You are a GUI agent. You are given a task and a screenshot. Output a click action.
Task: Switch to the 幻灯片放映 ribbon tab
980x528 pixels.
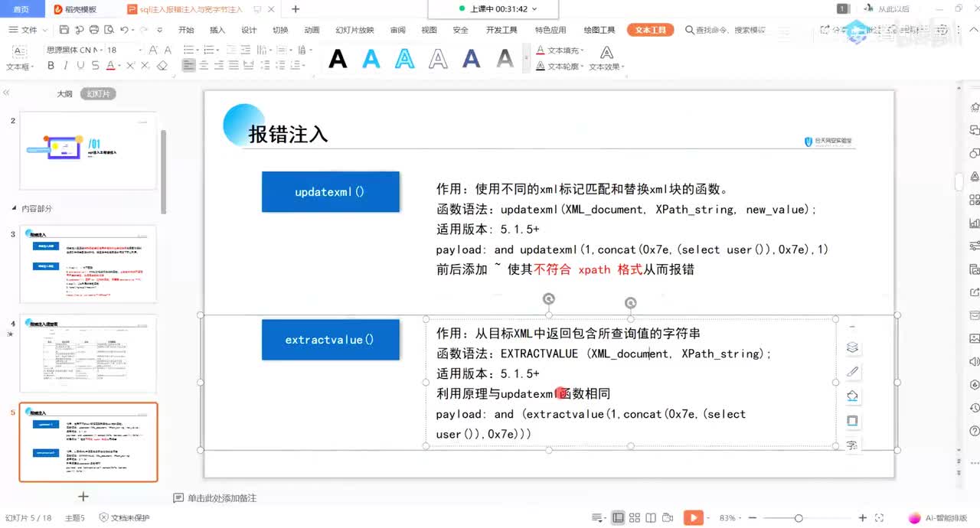354,30
